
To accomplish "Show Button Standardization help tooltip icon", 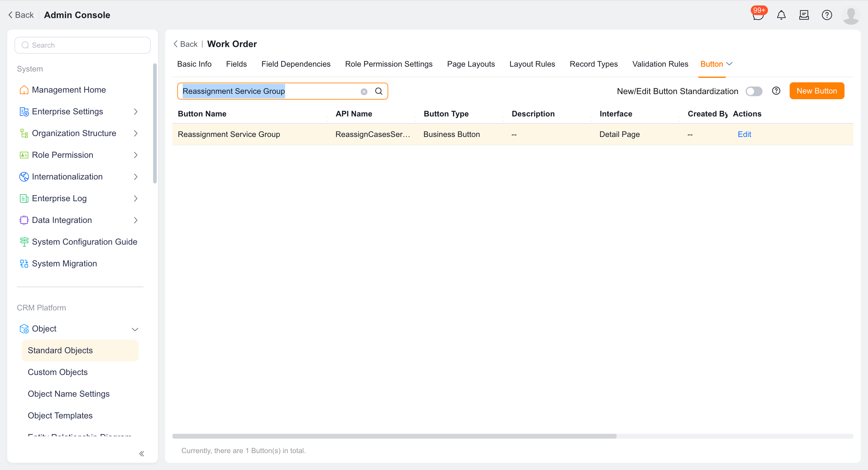I will [x=776, y=91].
